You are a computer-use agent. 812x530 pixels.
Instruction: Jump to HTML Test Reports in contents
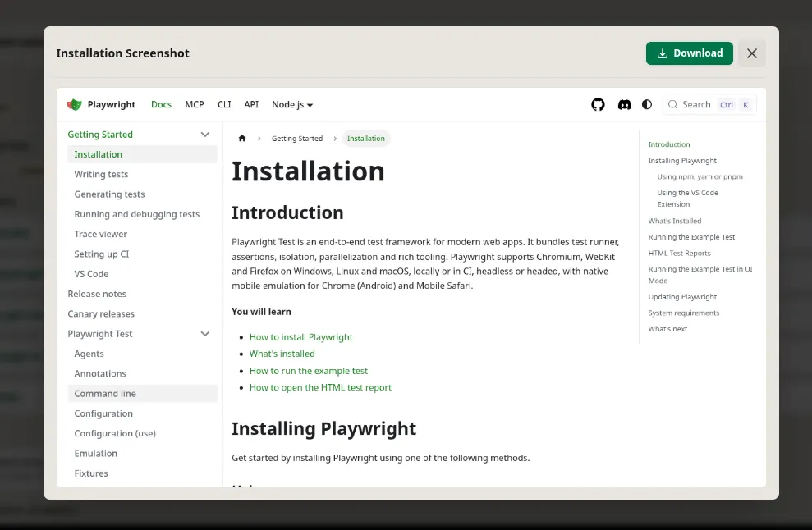tap(680, 253)
